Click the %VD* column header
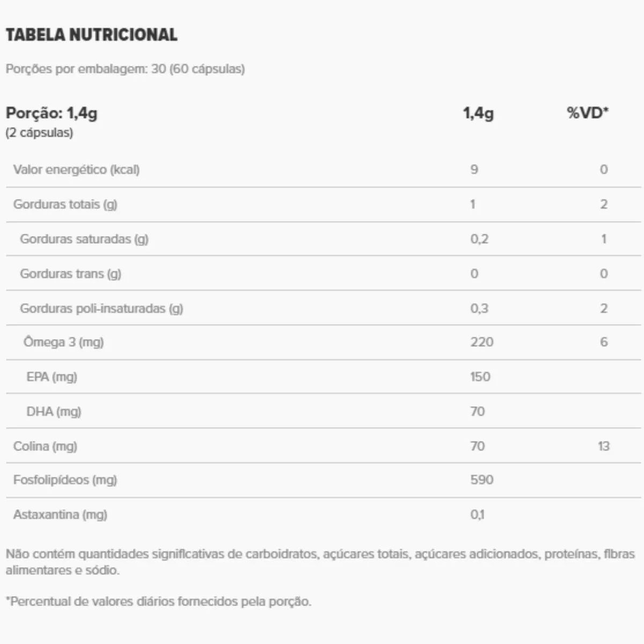 click(588, 113)
